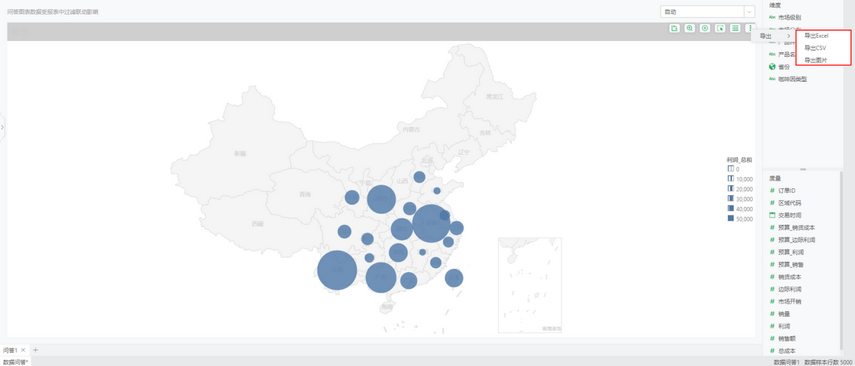The image size is (855, 366).
Task: Click the circular target icon in chart toolbar
Action: pos(705,28)
